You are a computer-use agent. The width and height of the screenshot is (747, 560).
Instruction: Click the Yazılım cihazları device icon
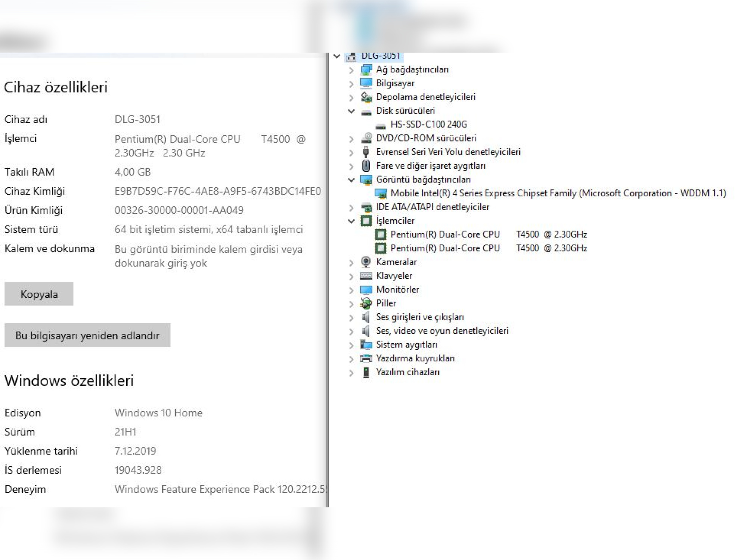[x=366, y=372]
